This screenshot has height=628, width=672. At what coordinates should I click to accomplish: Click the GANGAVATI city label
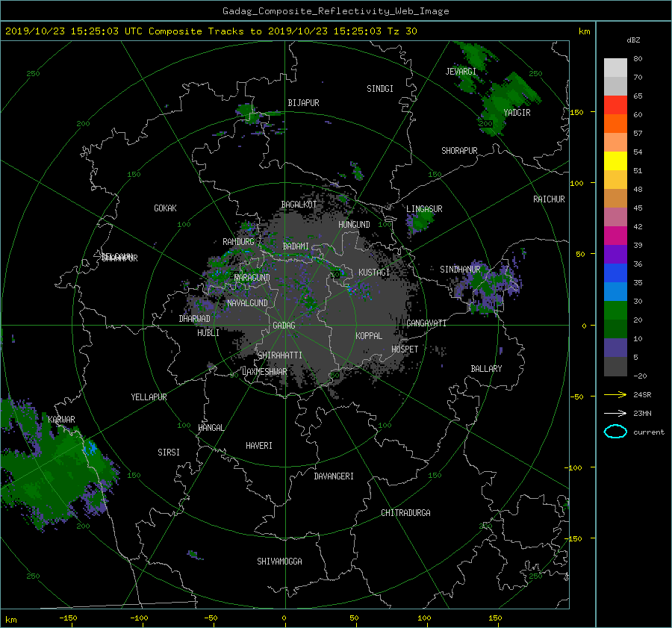[x=426, y=323]
